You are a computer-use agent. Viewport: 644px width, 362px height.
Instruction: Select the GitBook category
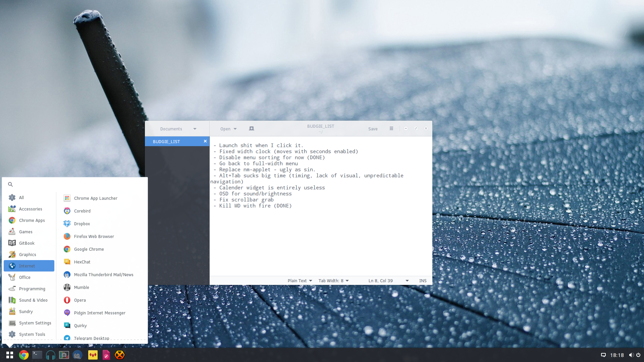[29, 243]
